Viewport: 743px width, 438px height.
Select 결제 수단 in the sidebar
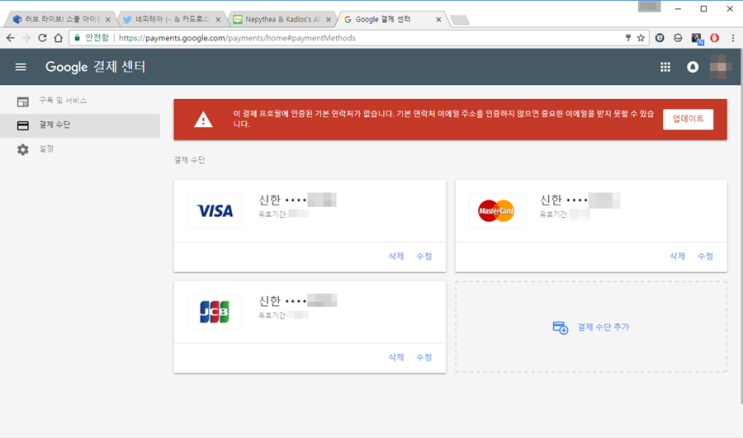(80, 125)
